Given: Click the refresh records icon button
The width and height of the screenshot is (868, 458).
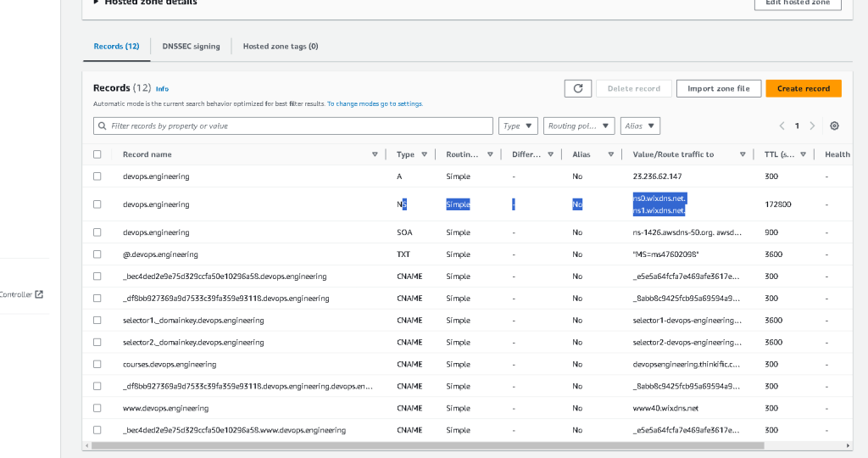Looking at the screenshot, I should [578, 88].
